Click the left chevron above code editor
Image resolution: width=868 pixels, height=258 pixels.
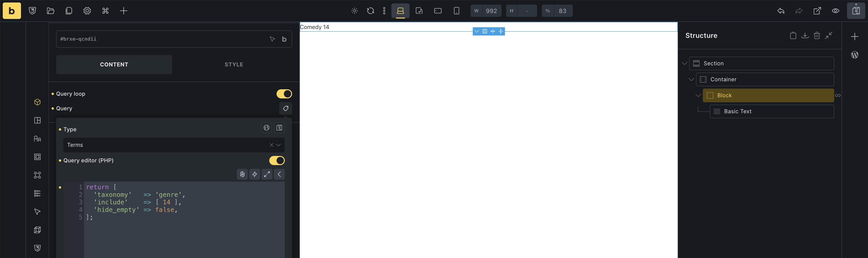(279, 174)
